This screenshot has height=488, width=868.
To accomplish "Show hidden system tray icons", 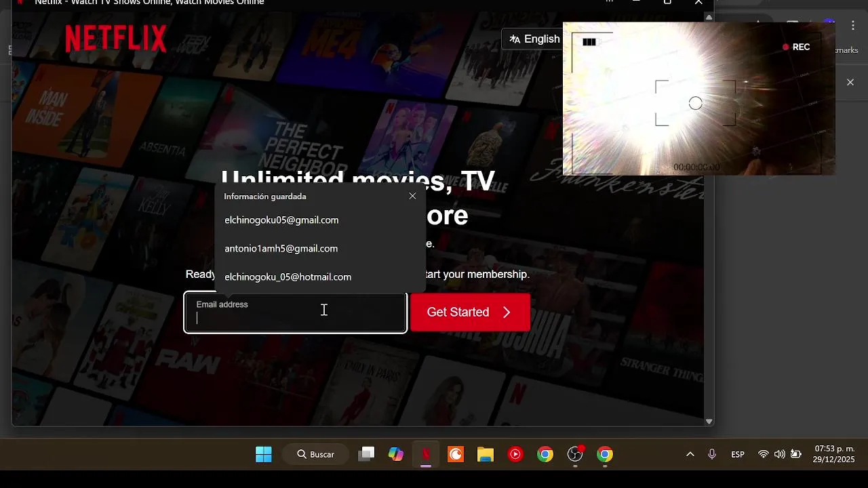I will click(690, 454).
